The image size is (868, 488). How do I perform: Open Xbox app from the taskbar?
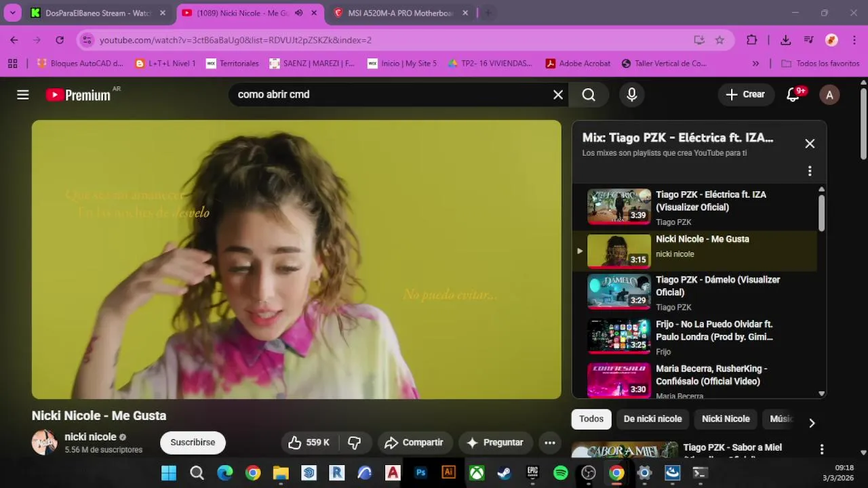pyautogui.click(x=477, y=473)
